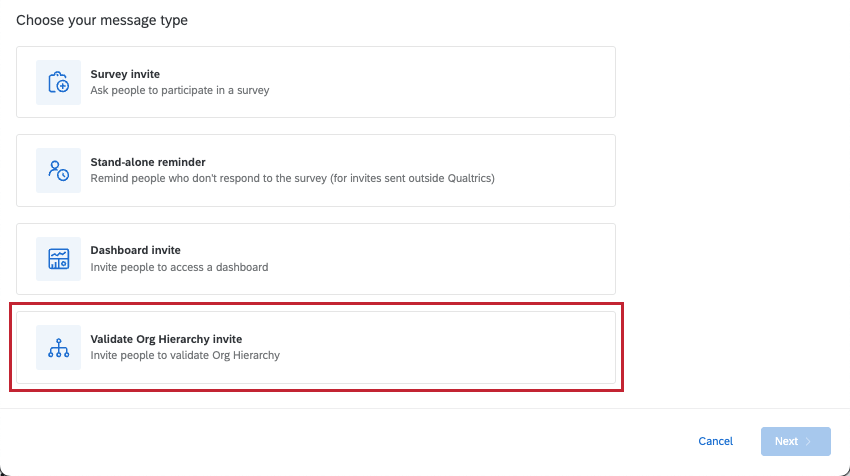Click blank right side of Dashboard invite card
This screenshot has height=476, width=850.
[480, 259]
